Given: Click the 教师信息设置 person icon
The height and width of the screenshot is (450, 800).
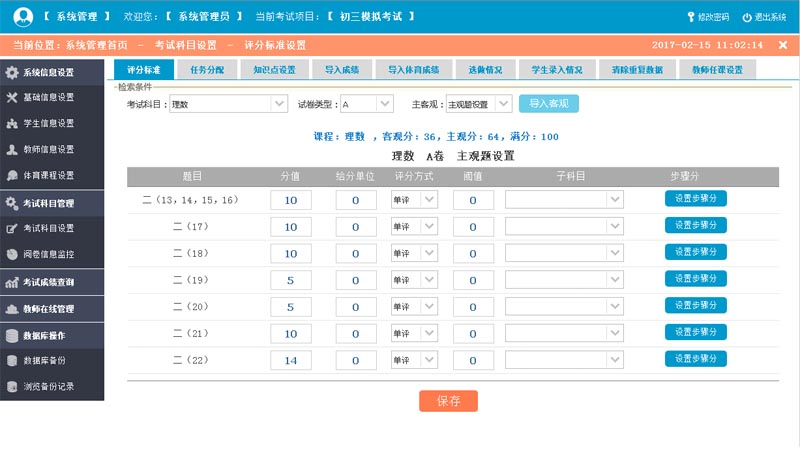Looking at the screenshot, I should (x=12, y=150).
